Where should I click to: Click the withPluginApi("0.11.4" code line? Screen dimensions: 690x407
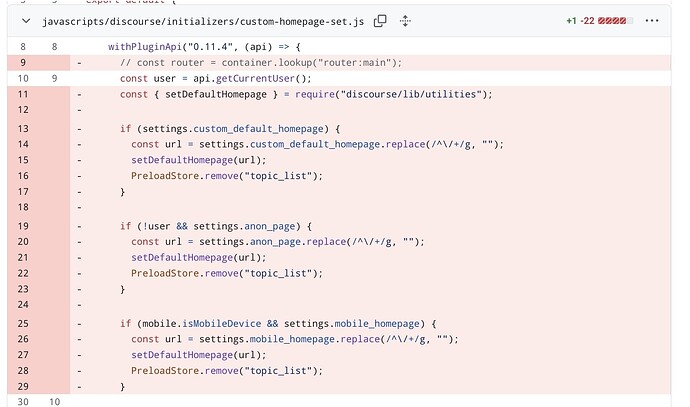(204, 47)
